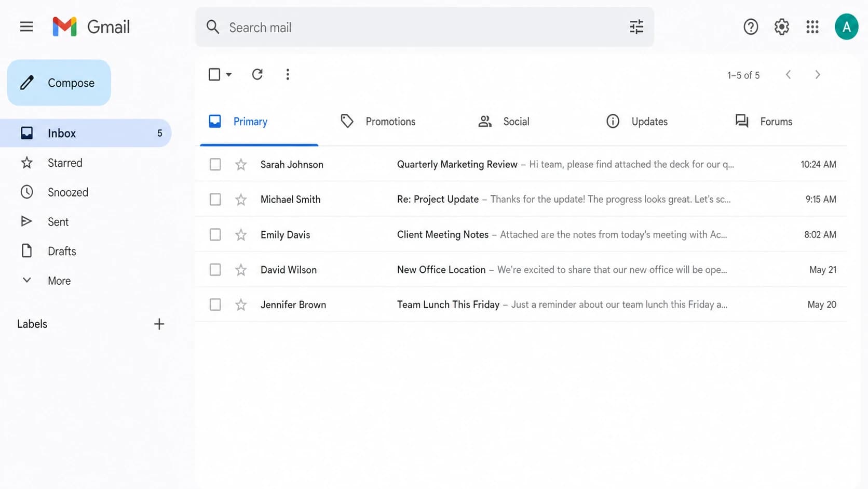The height and width of the screenshot is (489, 868).
Task: Click the Search mail field
Action: 425,27
